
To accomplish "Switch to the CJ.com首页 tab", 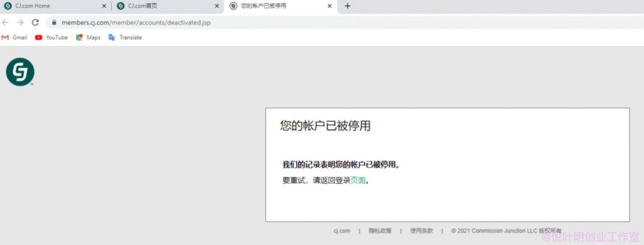I will pos(168,6).
